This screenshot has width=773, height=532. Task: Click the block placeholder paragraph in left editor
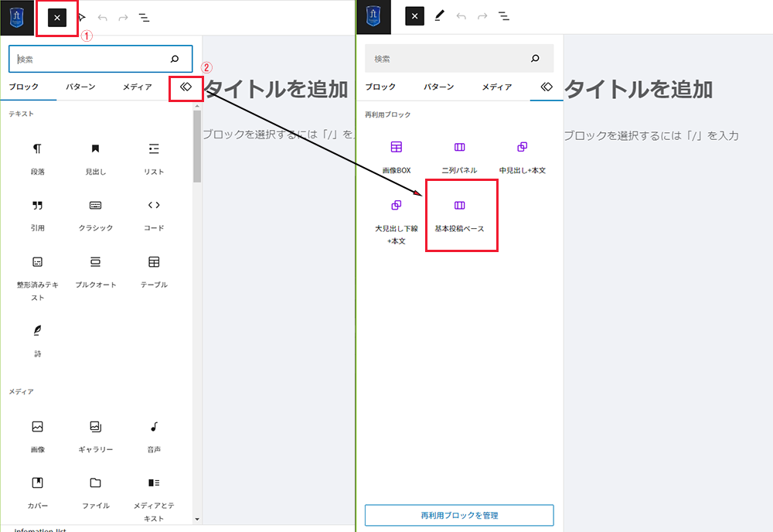tap(278, 134)
